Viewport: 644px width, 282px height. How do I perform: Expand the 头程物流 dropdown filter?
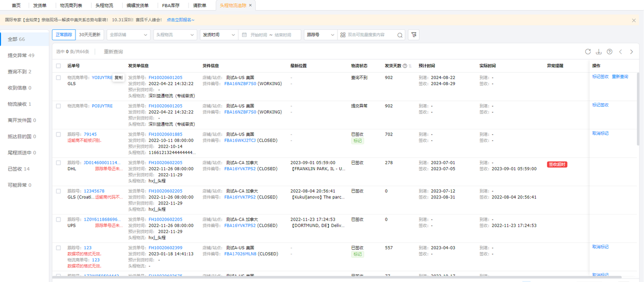(175, 35)
